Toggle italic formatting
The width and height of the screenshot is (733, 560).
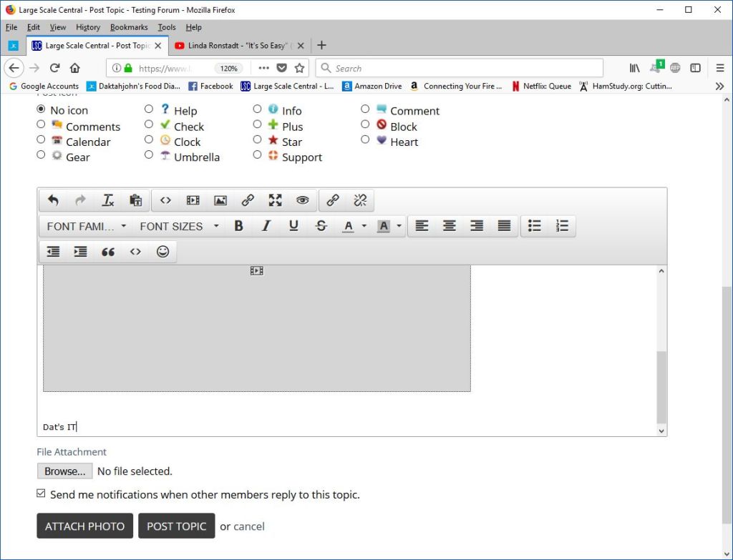tap(266, 226)
